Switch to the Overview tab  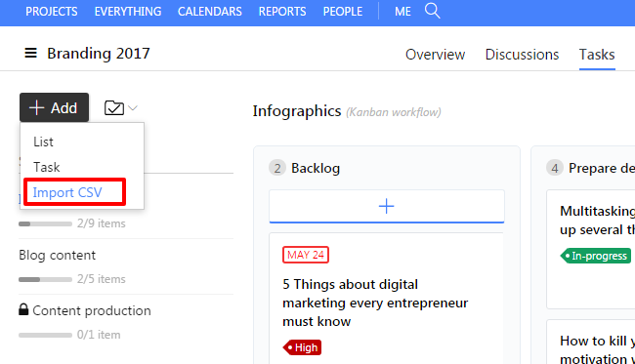(436, 55)
